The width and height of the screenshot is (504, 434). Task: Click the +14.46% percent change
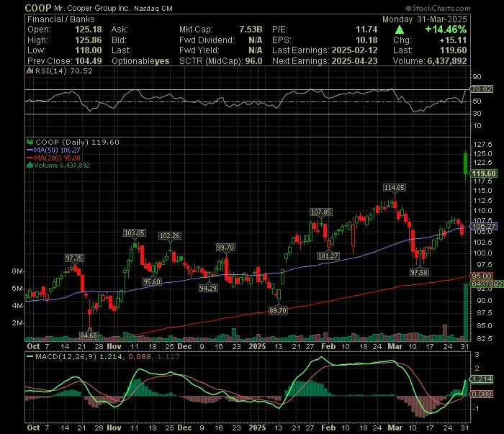[446, 30]
